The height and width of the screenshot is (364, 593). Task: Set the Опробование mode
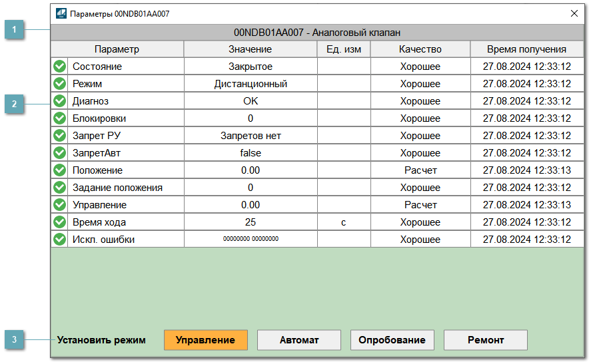392,340
